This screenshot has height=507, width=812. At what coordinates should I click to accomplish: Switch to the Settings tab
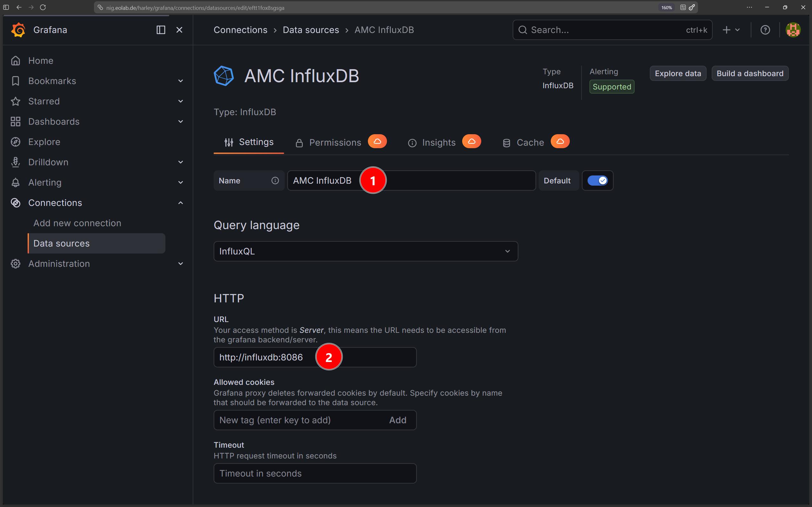coord(249,142)
